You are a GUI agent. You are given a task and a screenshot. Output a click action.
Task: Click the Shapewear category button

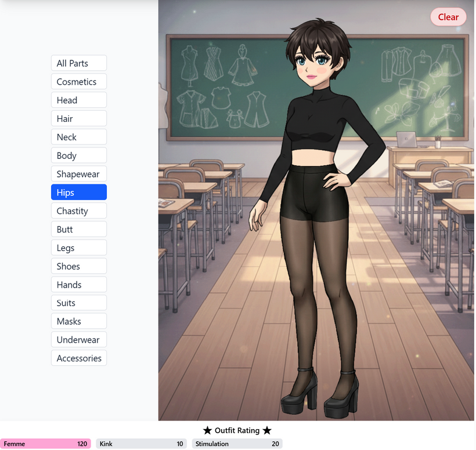(x=78, y=174)
